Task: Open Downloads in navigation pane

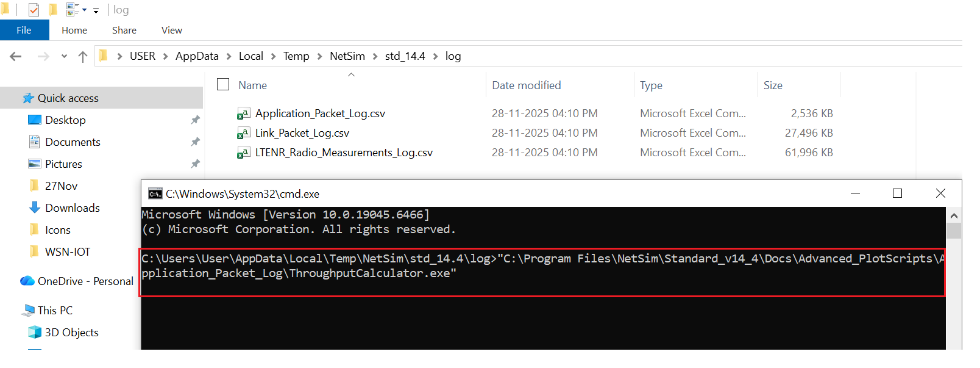Action: (72, 207)
